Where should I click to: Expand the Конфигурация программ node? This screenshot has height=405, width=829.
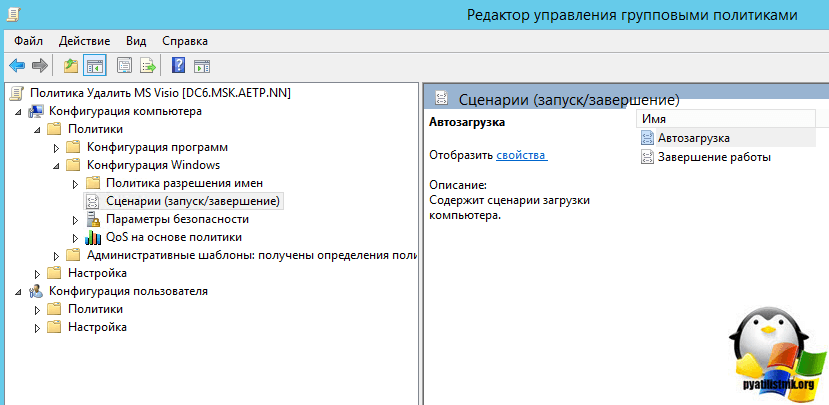pyautogui.click(x=57, y=148)
